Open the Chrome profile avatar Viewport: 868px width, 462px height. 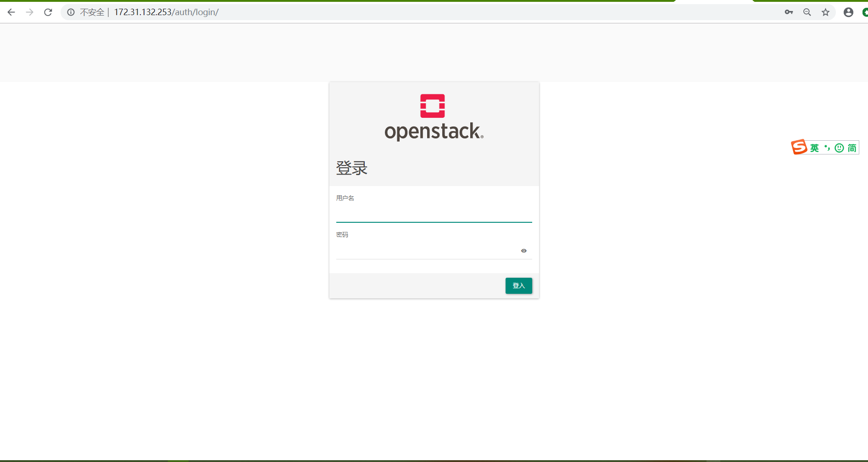tap(848, 12)
